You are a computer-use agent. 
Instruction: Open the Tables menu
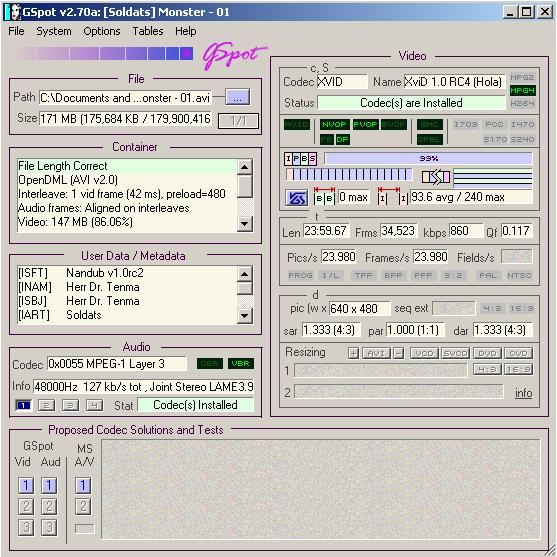148,31
